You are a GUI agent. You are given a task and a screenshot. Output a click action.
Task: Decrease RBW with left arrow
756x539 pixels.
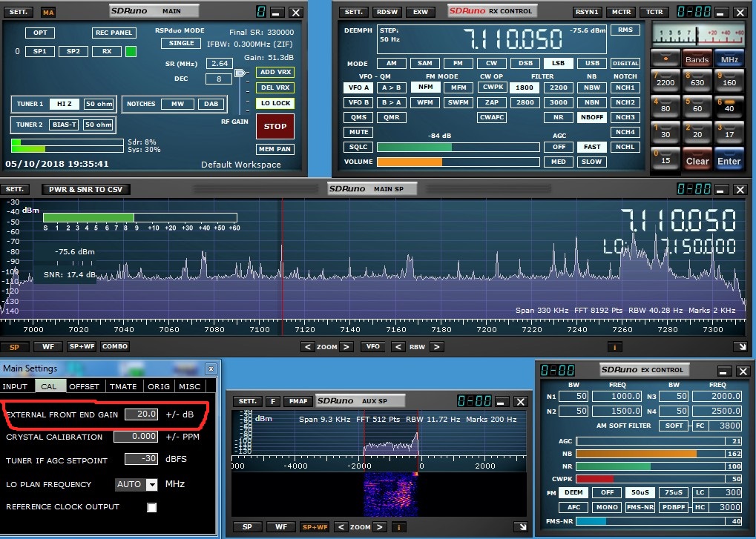[398, 347]
